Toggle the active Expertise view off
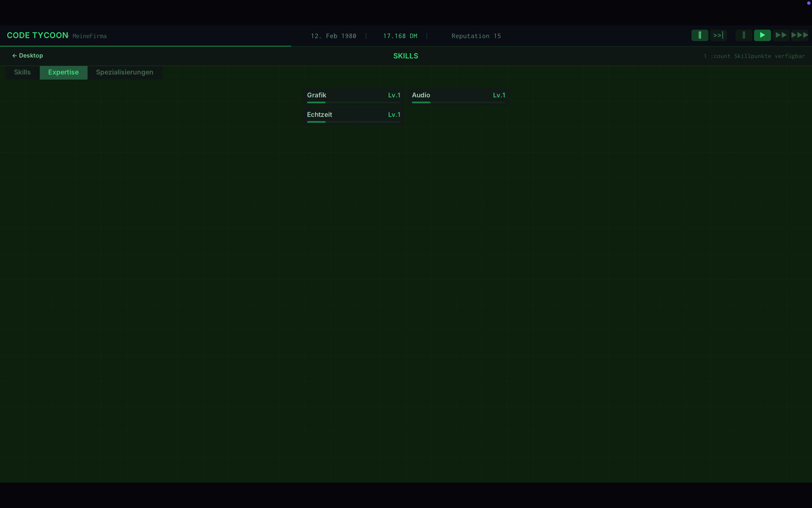 click(63, 72)
